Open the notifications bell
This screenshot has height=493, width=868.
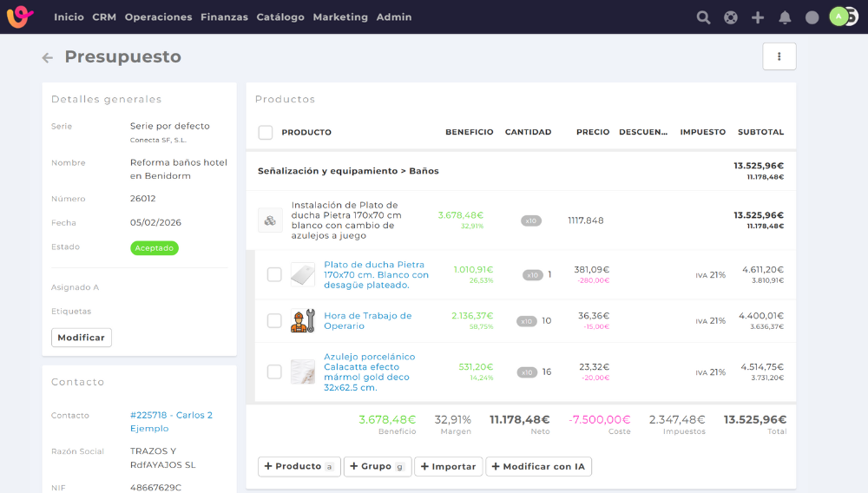click(785, 17)
